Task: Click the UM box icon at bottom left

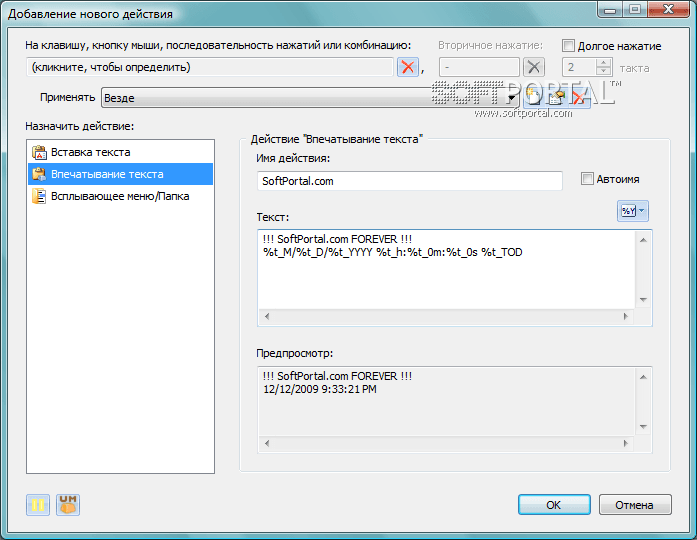Action: [x=68, y=505]
